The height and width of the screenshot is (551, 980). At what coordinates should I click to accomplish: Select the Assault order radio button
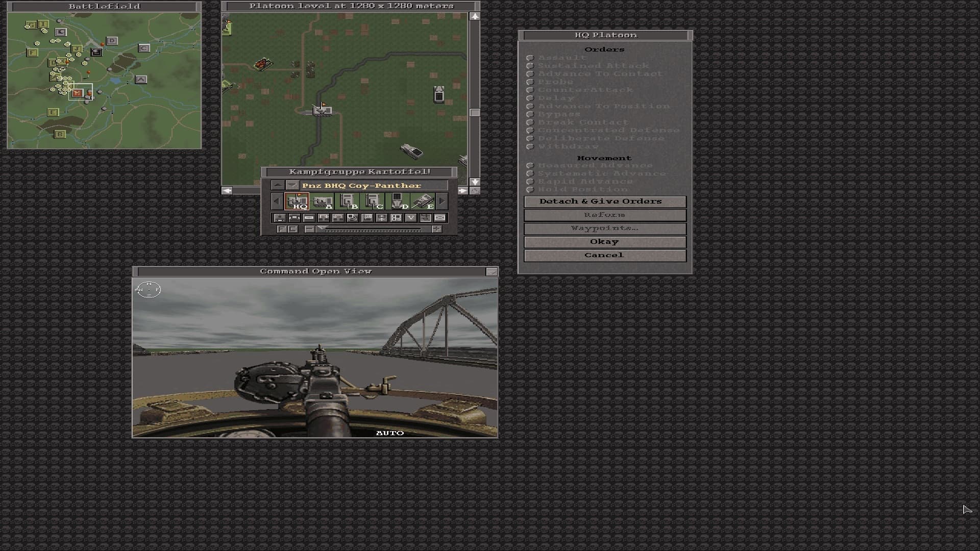[531, 58]
